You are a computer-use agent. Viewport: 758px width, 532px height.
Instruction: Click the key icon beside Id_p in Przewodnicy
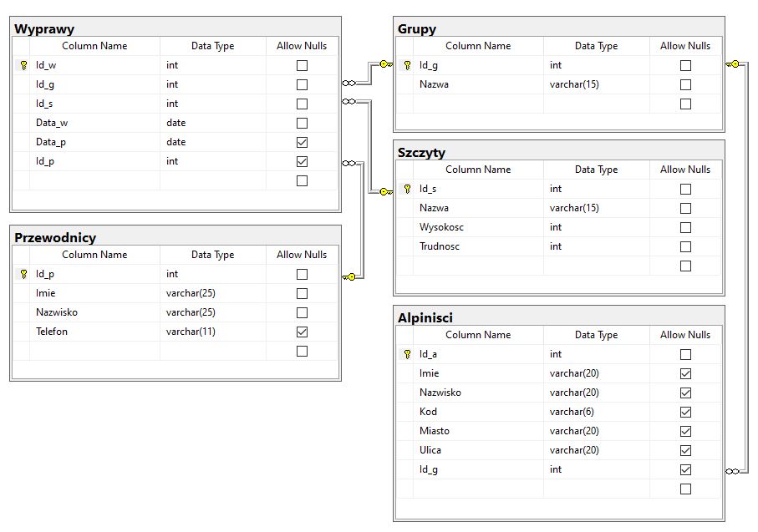[x=23, y=274]
